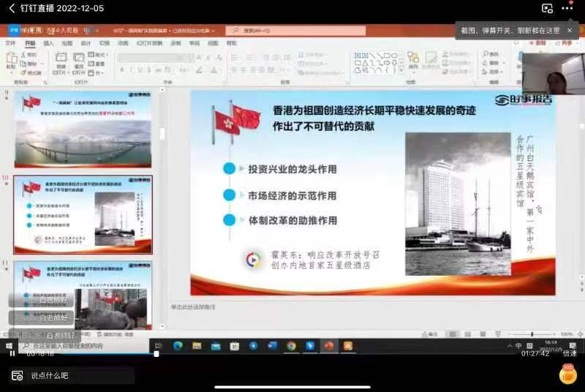
Task: Toggle the 备注 notes button in status bar
Action: tap(430, 334)
